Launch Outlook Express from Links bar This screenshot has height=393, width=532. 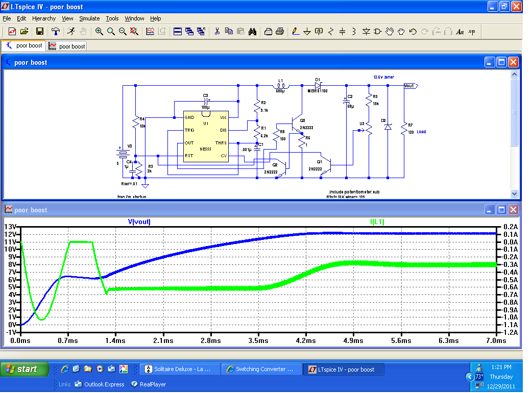(100, 384)
